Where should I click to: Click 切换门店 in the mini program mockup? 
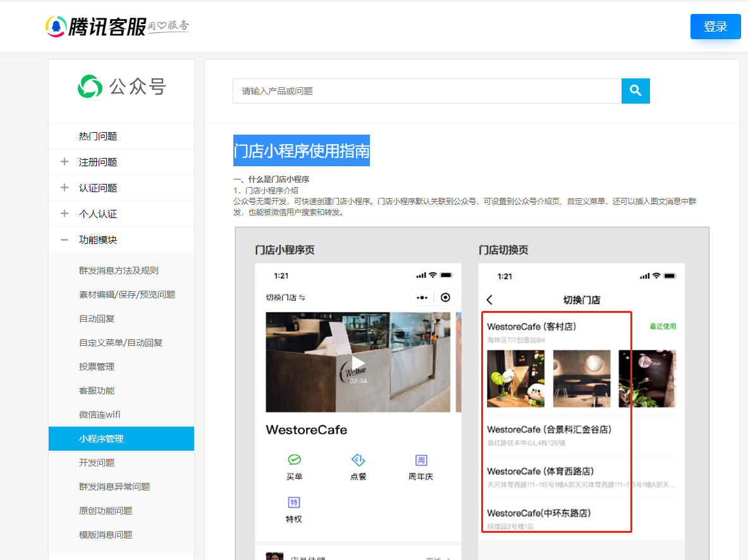[285, 298]
